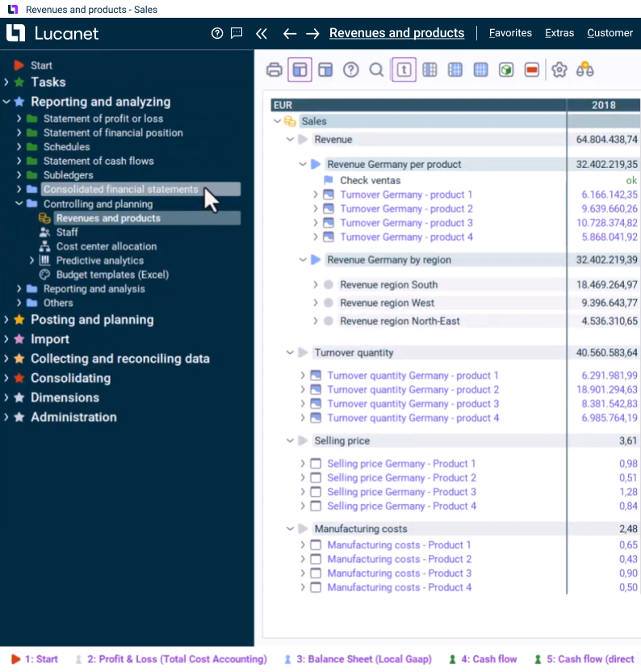Image resolution: width=641 pixels, height=672 pixels.
Task: Expand the Tasks section in sidebar
Action: [6, 82]
